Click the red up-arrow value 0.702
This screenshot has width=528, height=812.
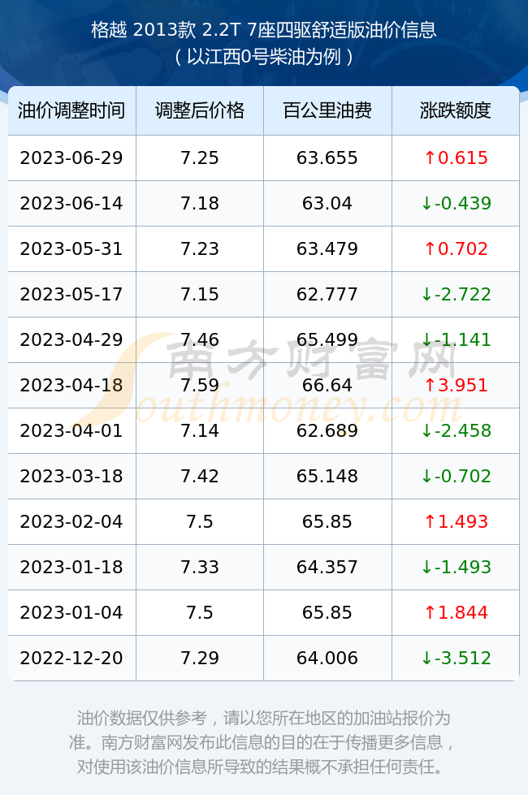click(x=456, y=249)
